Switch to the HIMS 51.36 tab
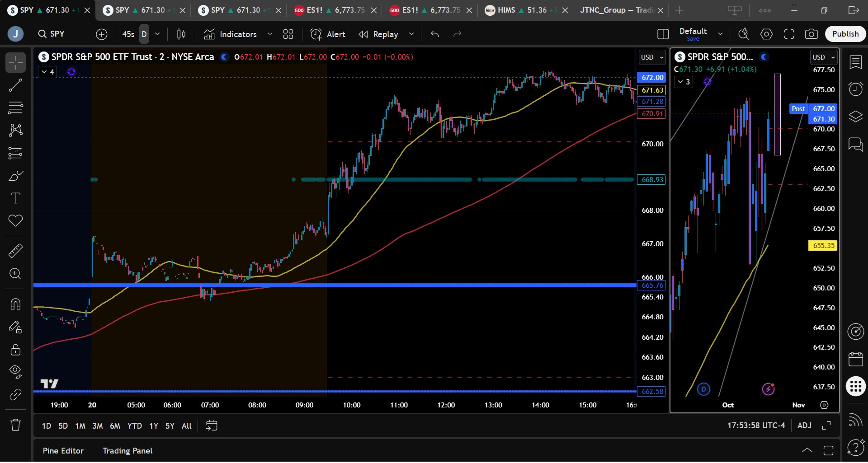Screen dimensions: 868x463 (521, 10)
